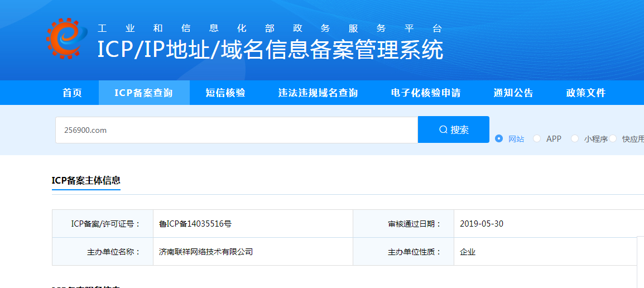644x288 pixels.
Task: Click the 鲁ICP备14035516号 license number
Action: pos(195,224)
